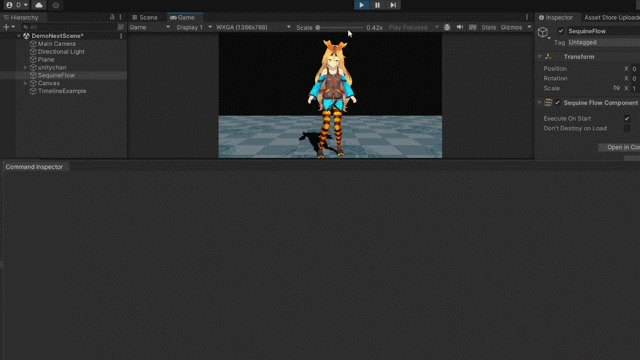Click the Sequine Flow Component script icon

(x=548, y=102)
